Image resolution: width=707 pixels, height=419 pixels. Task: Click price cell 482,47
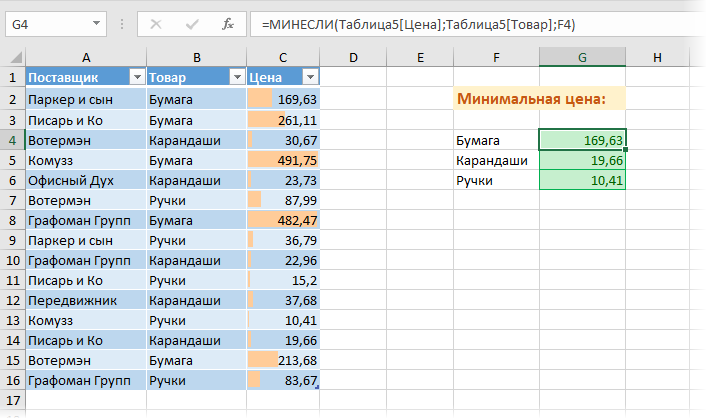tap(283, 221)
